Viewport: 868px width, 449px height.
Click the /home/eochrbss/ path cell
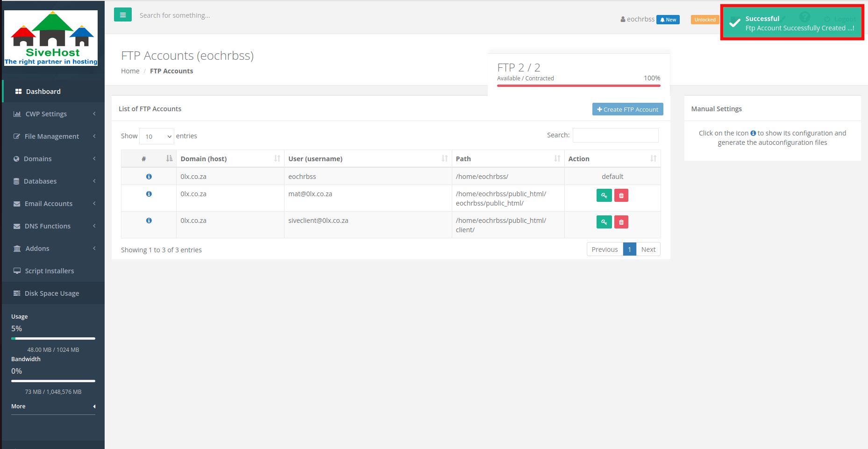coord(508,177)
